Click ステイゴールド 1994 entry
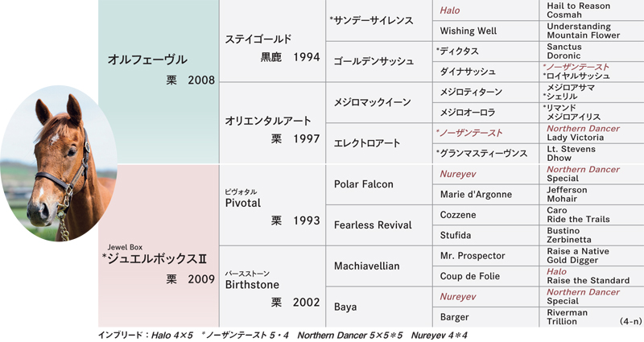The height and width of the screenshot is (342, 644). point(272,41)
